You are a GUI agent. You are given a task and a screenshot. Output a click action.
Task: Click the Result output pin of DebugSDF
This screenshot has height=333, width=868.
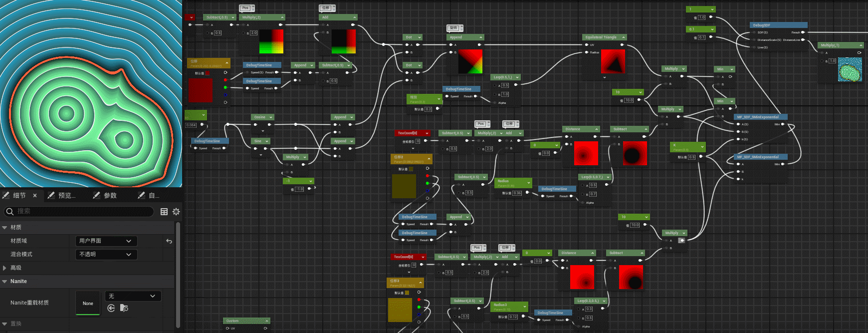pos(803,32)
